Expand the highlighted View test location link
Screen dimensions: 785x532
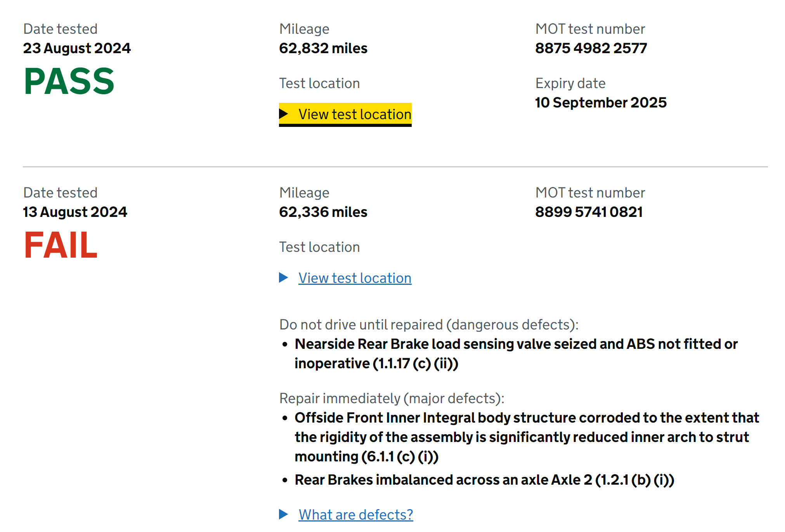click(x=354, y=114)
